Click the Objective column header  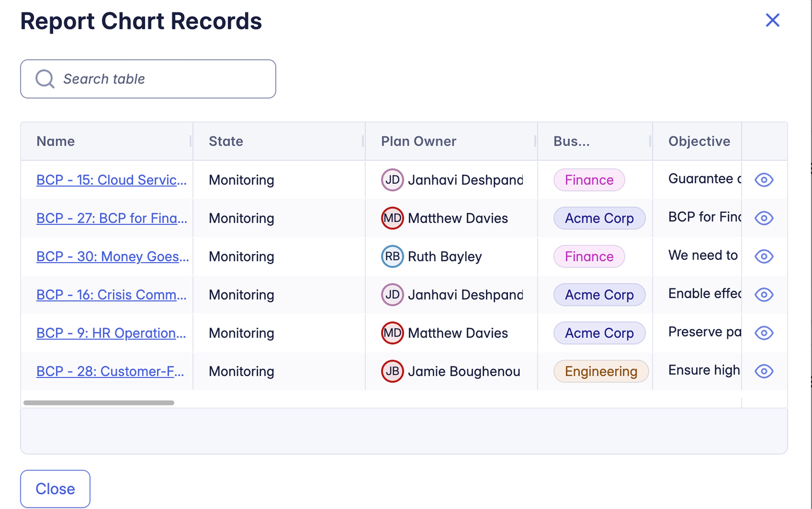(699, 141)
